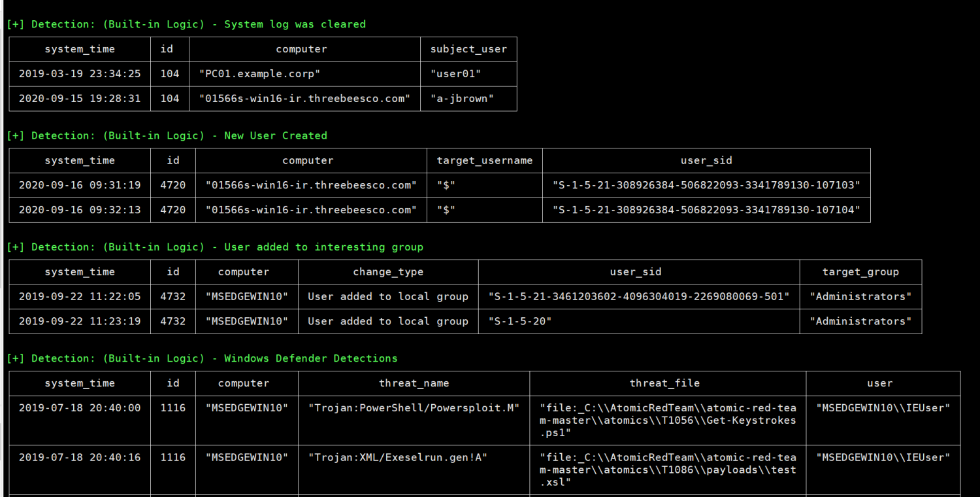The image size is (980, 497).
Task: Click timestamp 2019-09-22 11:23:19
Action: click(80, 321)
